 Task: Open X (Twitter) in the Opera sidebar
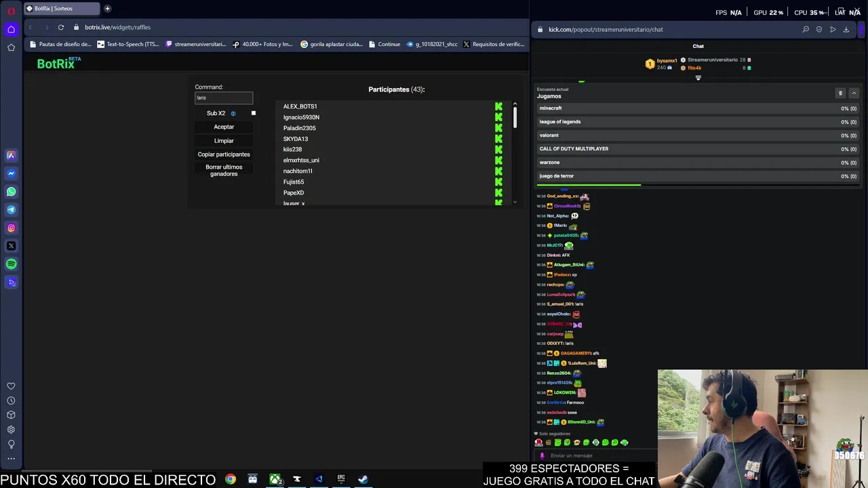tap(11, 246)
